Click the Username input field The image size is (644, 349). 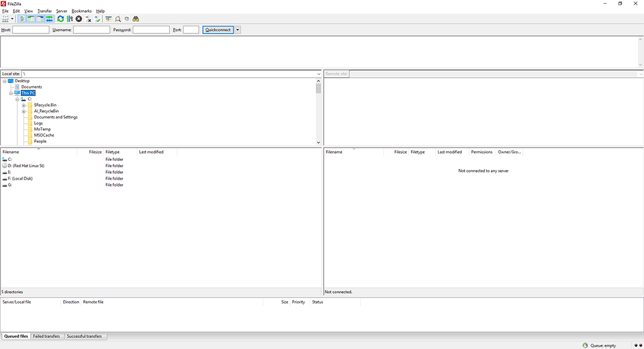91,30
